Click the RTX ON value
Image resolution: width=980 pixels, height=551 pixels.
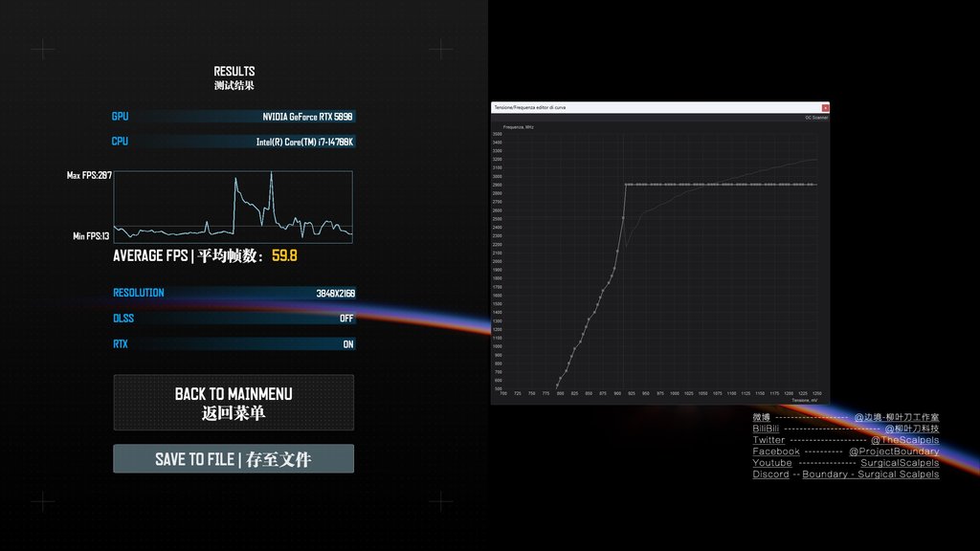(348, 344)
